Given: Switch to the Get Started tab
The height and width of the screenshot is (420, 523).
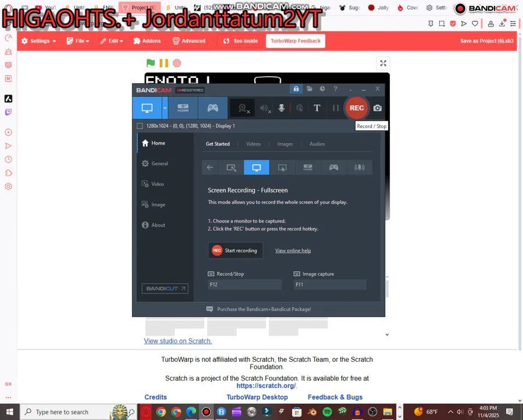Looking at the screenshot, I should pos(217,144).
